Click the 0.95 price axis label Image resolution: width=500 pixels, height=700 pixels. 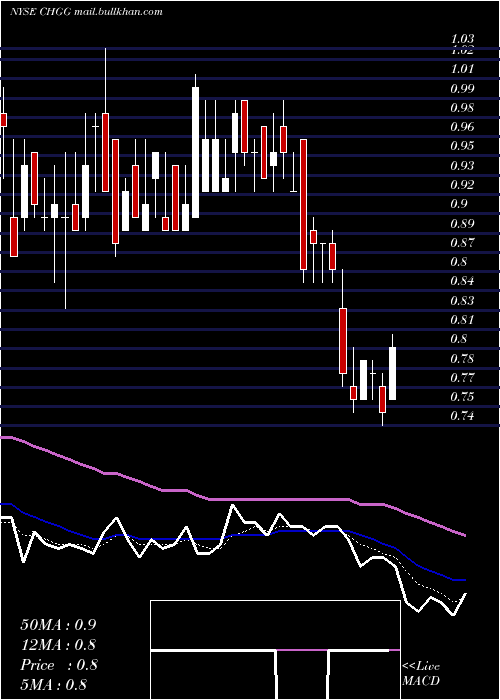click(x=462, y=146)
